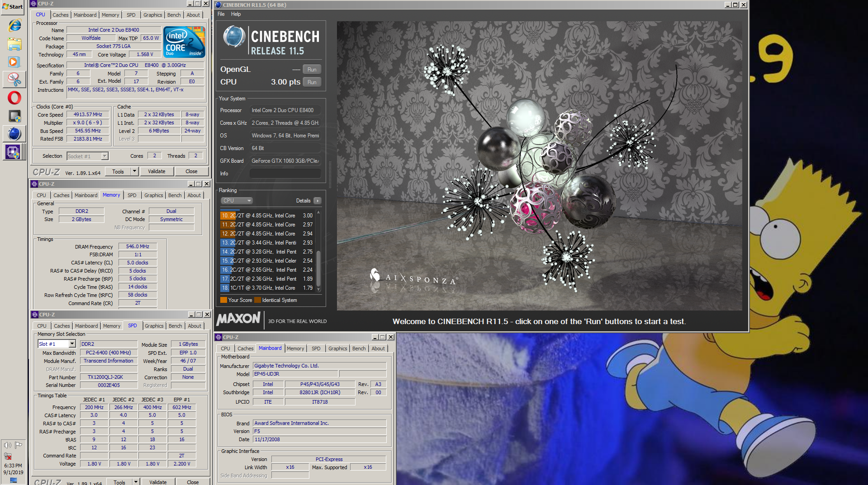The height and width of the screenshot is (485, 868).
Task: Click Validate in the CPU-Z SPD window
Action: pyautogui.click(x=158, y=482)
